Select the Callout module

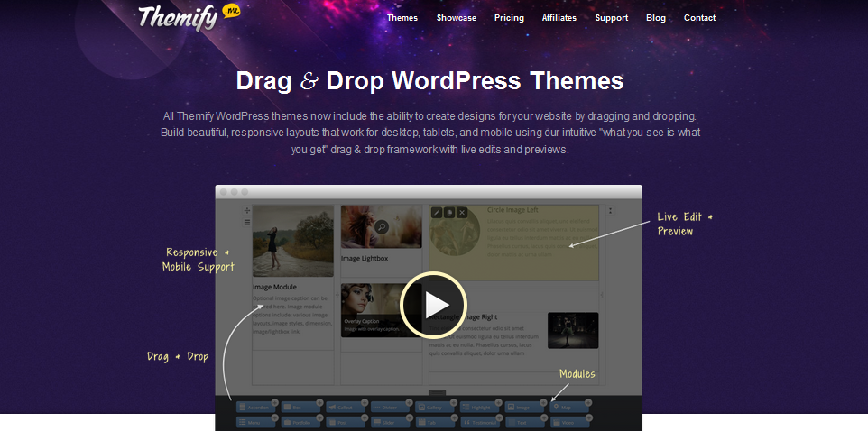pyautogui.click(x=346, y=408)
